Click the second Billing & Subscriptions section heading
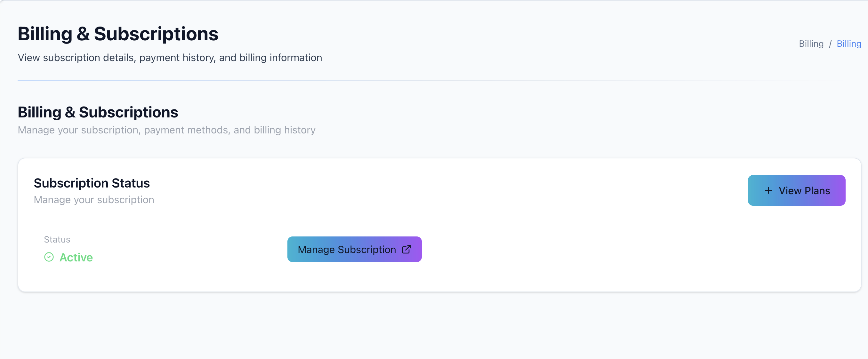The height and width of the screenshot is (359, 868). 98,112
